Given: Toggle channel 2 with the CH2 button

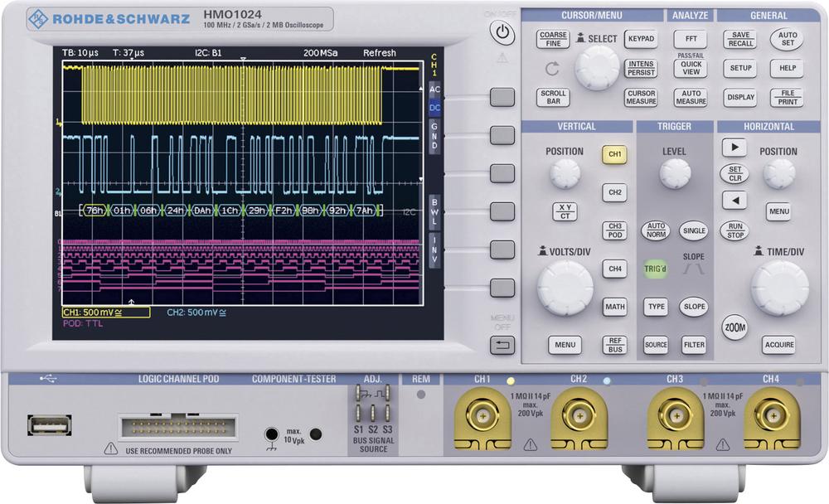Looking at the screenshot, I should [615, 192].
